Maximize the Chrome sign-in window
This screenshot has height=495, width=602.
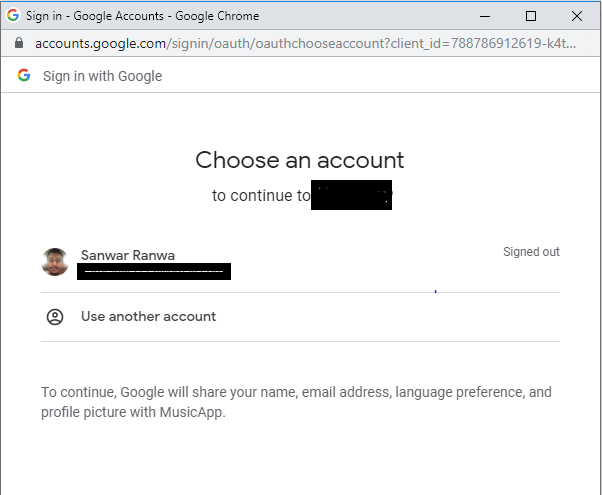(531, 16)
